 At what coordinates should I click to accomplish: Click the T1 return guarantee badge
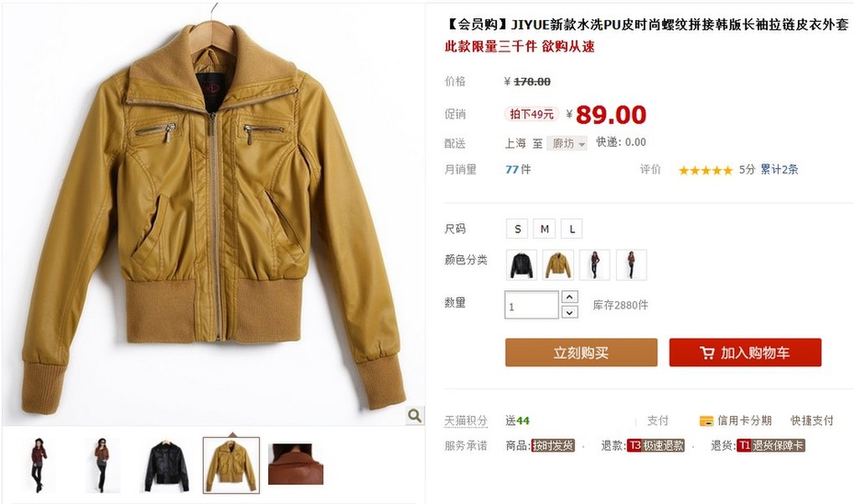(771, 446)
